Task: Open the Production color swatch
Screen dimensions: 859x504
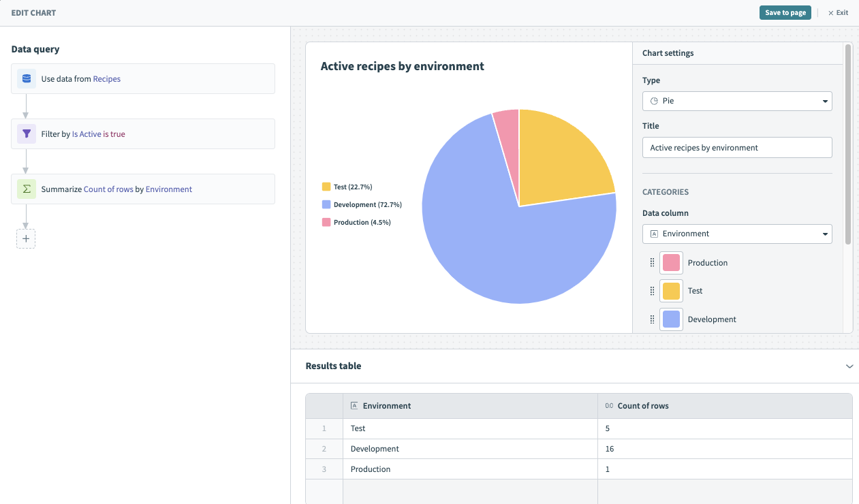Action: click(x=671, y=263)
